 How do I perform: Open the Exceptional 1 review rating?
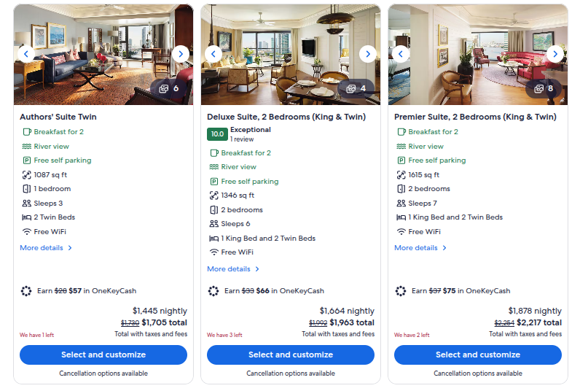[239, 134]
